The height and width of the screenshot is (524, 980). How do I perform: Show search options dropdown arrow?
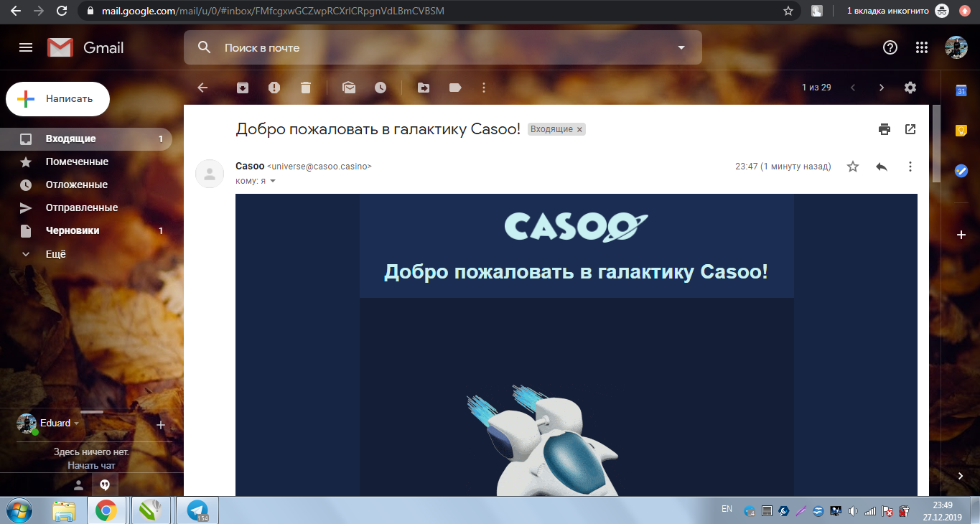tap(681, 47)
